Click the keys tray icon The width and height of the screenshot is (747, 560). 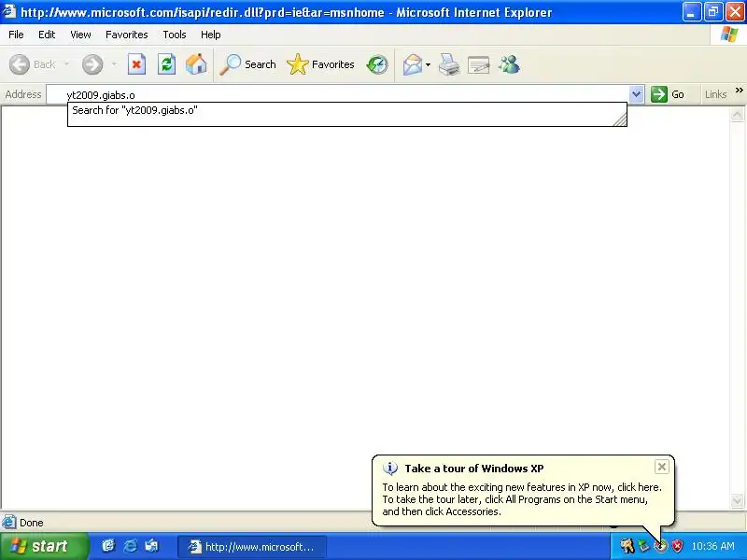pyautogui.click(x=627, y=546)
